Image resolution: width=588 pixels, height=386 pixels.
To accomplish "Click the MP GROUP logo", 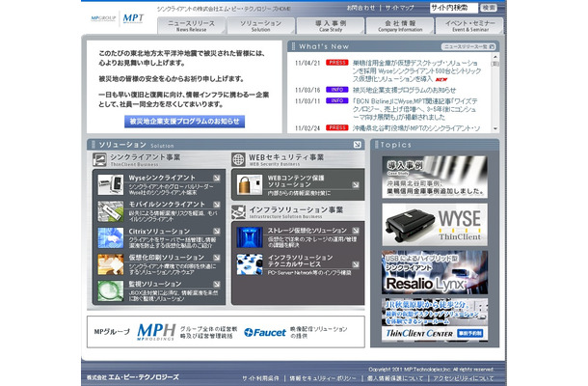I will point(103,18).
